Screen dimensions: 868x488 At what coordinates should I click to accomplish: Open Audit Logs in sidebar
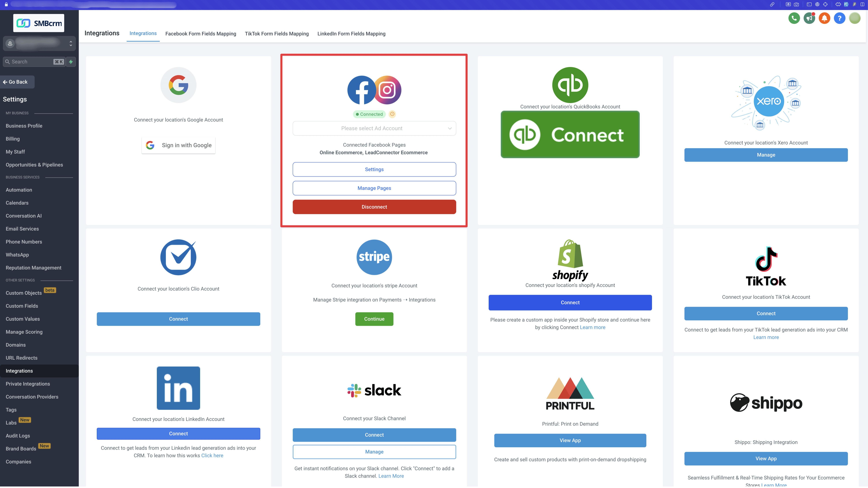[x=18, y=436]
